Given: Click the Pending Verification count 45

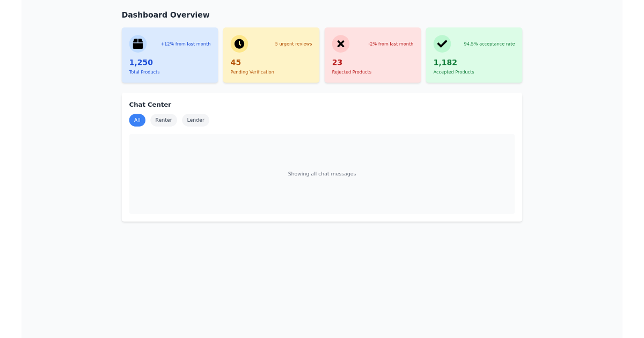Looking at the screenshot, I should (x=236, y=62).
